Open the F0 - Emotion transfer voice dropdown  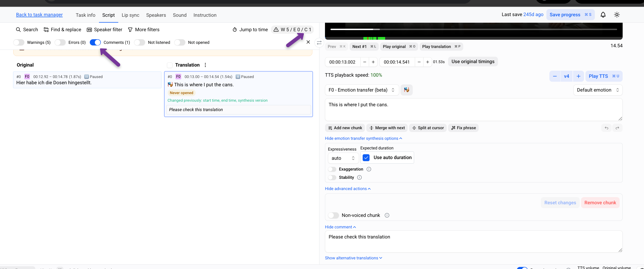[362, 90]
